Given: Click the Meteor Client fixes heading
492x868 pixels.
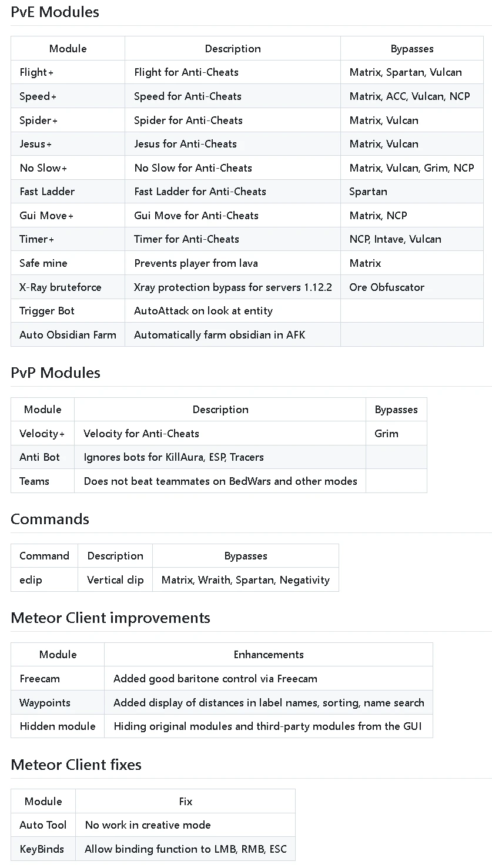Looking at the screenshot, I should coord(76,765).
